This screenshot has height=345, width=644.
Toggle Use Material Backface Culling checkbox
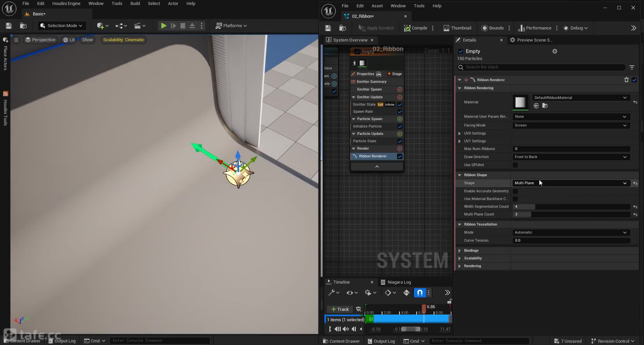[515, 199]
